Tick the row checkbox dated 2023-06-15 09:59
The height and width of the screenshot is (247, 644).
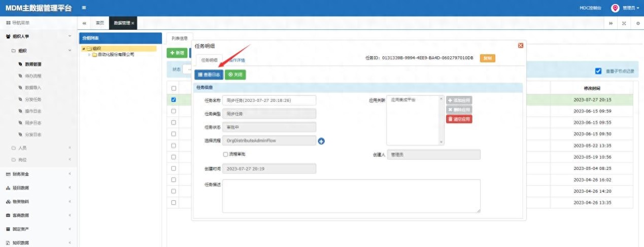click(x=174, y=111)
